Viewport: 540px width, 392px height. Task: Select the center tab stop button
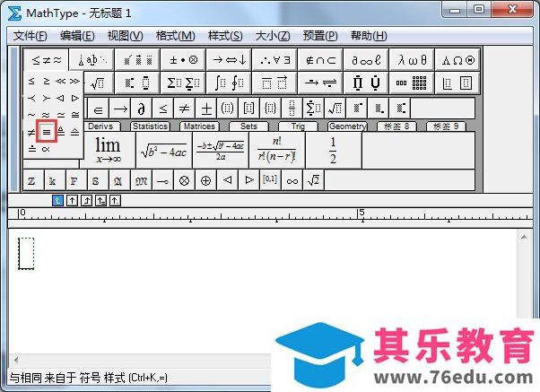(x=72, y=200)
